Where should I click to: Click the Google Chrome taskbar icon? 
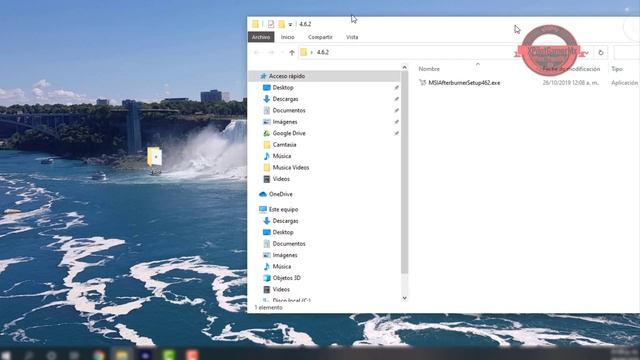click(x=98, y=355)
